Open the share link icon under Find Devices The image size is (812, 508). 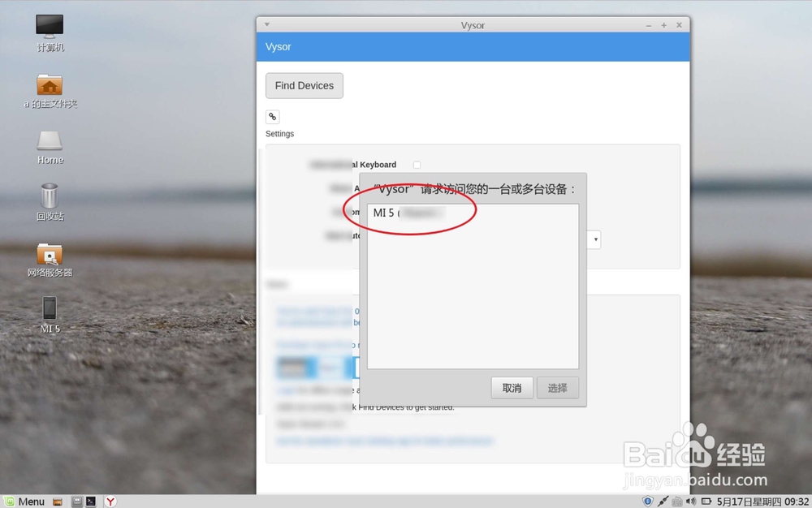tap(272, 117)
